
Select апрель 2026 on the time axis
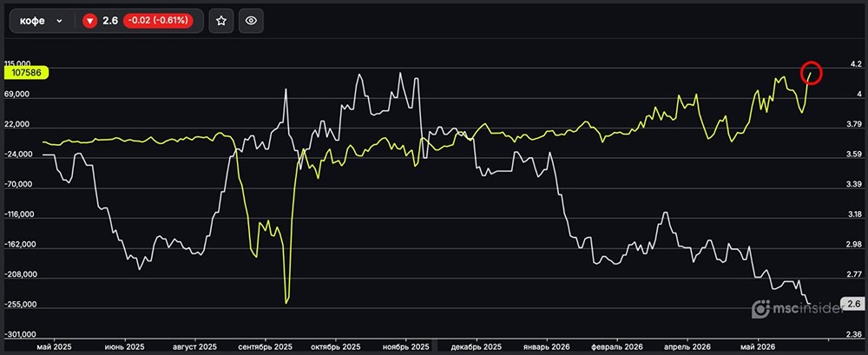pos(688,346)
